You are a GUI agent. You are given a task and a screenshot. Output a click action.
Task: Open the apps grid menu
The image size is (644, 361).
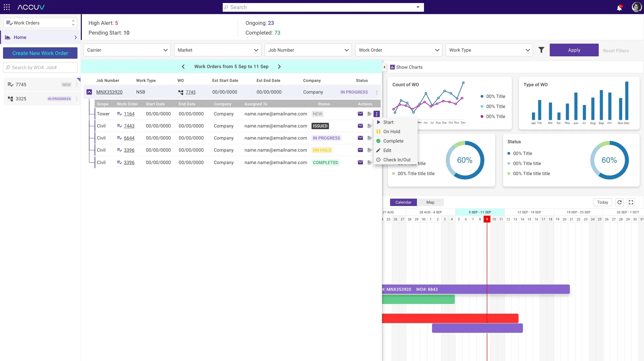click(7, 7)
